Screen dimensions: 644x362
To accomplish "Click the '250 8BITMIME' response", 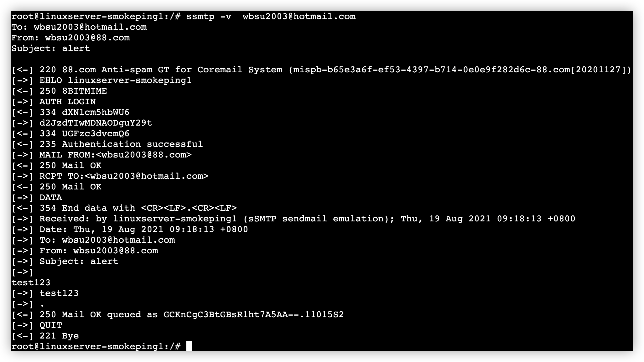I will tap(73, 91).
